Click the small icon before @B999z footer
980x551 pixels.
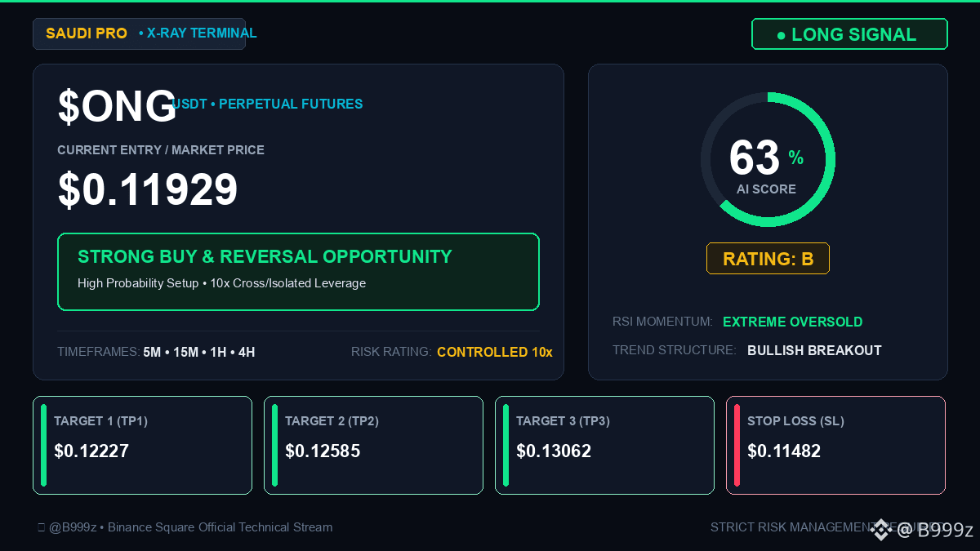tap(41, 527)
